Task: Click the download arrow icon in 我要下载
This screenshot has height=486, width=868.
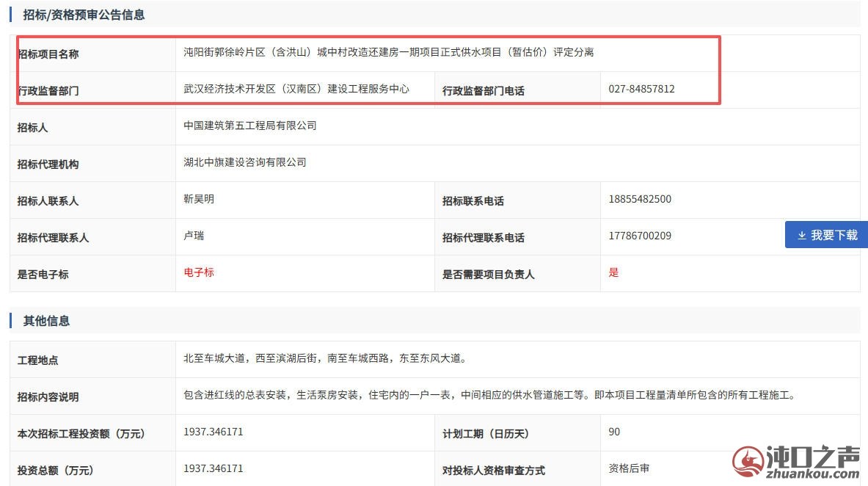Action: 801,236
